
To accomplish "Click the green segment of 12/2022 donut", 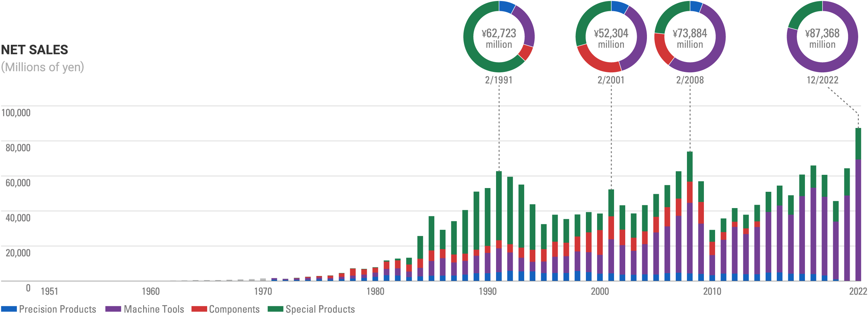I will 804,13.
